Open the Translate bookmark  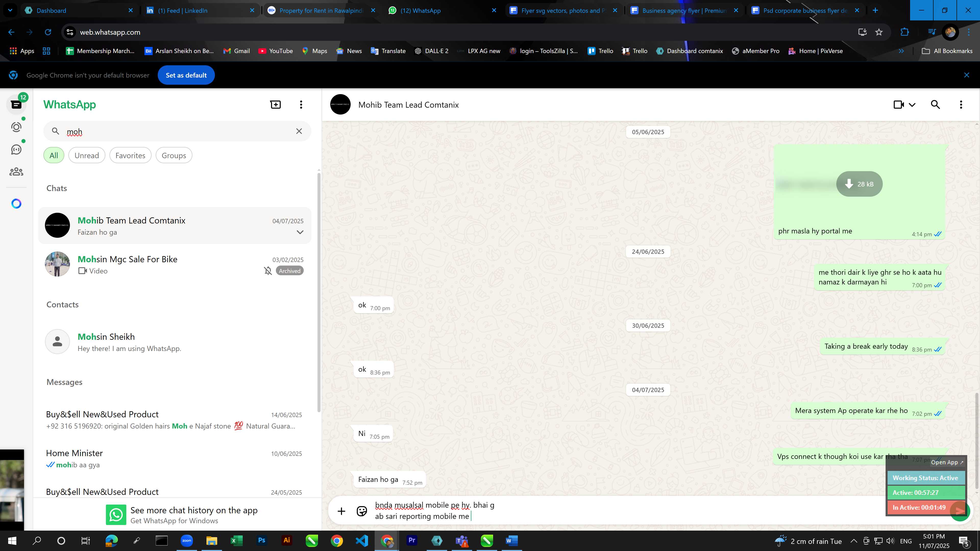(x=388, y=51)
